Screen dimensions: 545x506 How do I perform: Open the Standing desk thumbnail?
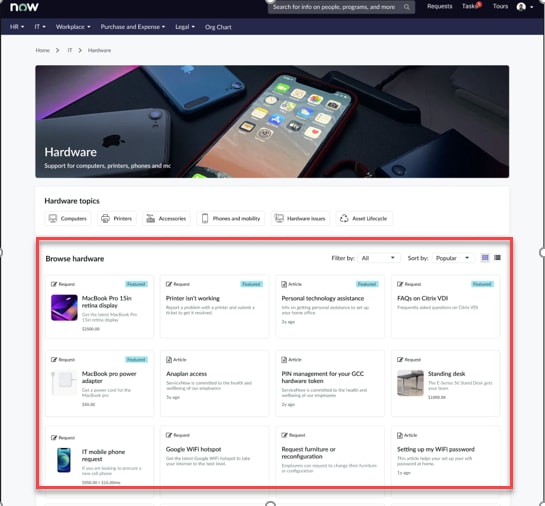pos(410,383)
